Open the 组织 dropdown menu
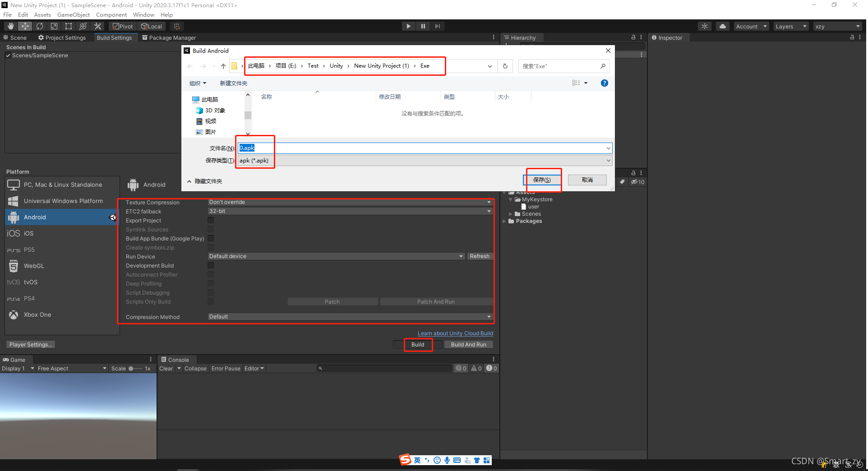The width and height of the screenshot is (868, 471). (198, 83)
